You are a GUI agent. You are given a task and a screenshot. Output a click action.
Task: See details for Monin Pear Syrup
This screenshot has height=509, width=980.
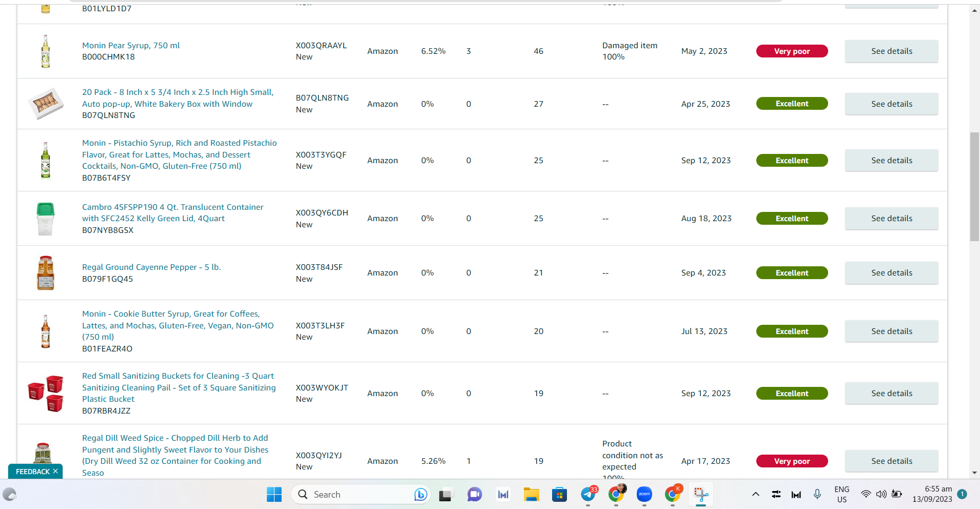click(891, 51)
